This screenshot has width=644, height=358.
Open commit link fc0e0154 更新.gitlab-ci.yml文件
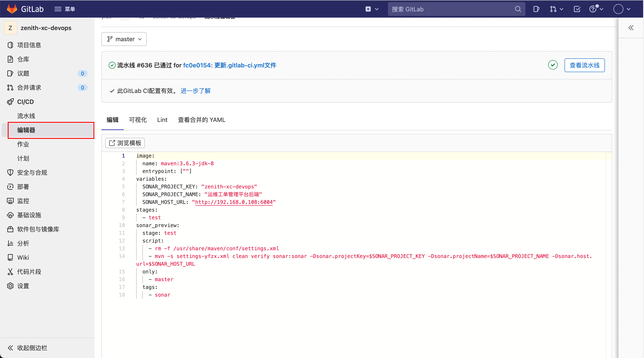pyautogui.click(x=229, y=65)
